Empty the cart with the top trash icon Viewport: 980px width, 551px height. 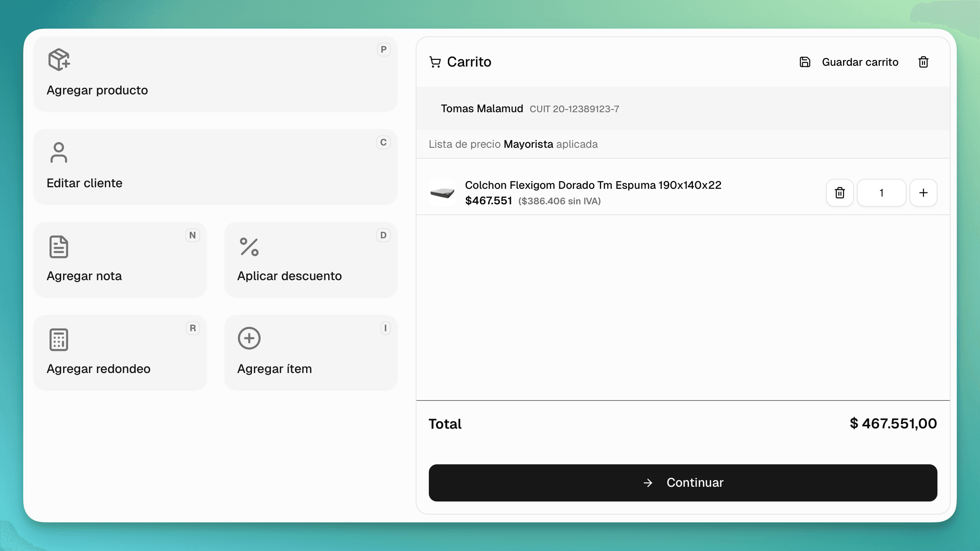click(x=923, y=62)
